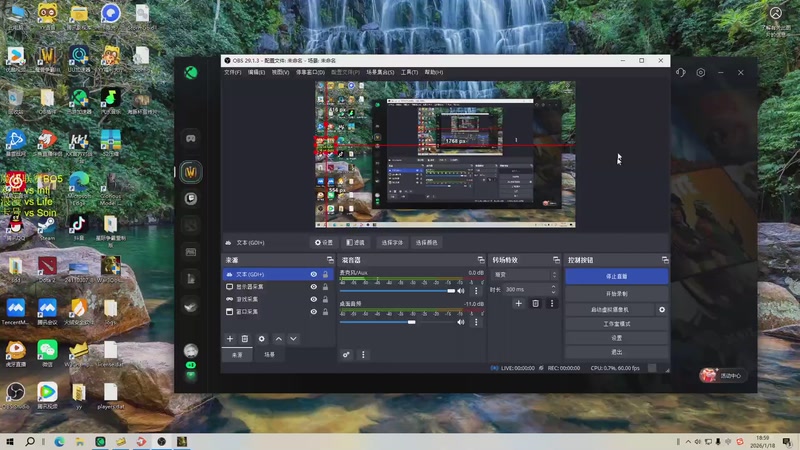The width and height of the screenshot is (800, 450).
Task: Click the 停止直播 button
Action: coord(616,276)
